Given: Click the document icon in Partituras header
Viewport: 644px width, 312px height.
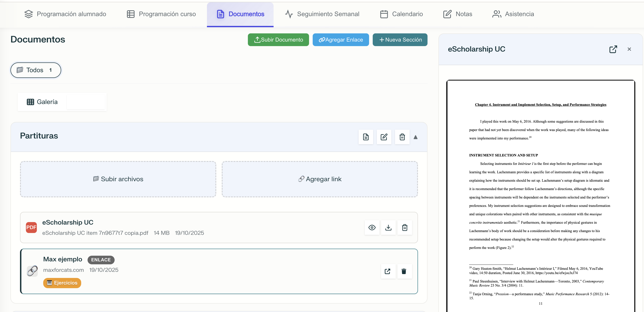Looking at the screenshot, I should 366,137.
